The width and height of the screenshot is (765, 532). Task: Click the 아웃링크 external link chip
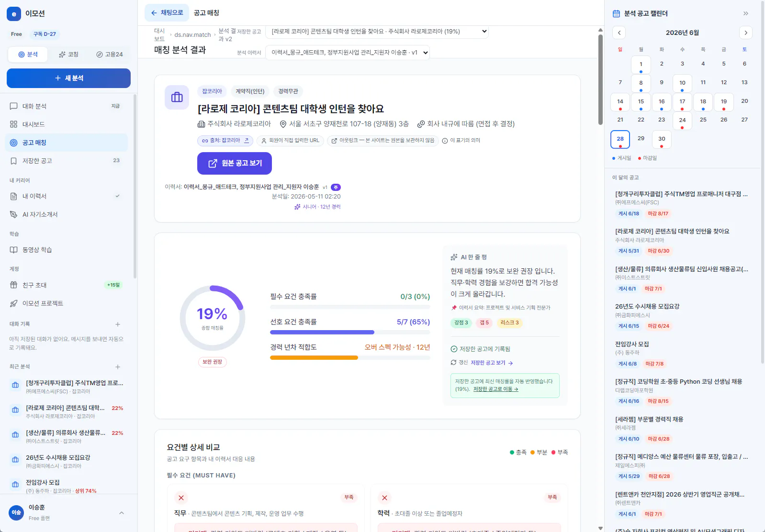[x=382, y=141]
